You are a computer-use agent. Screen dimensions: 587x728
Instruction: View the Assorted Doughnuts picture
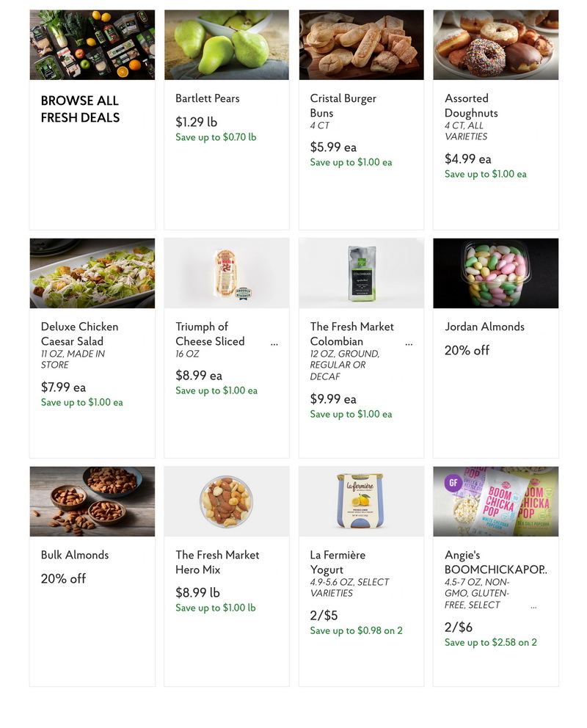pos(495,45)
